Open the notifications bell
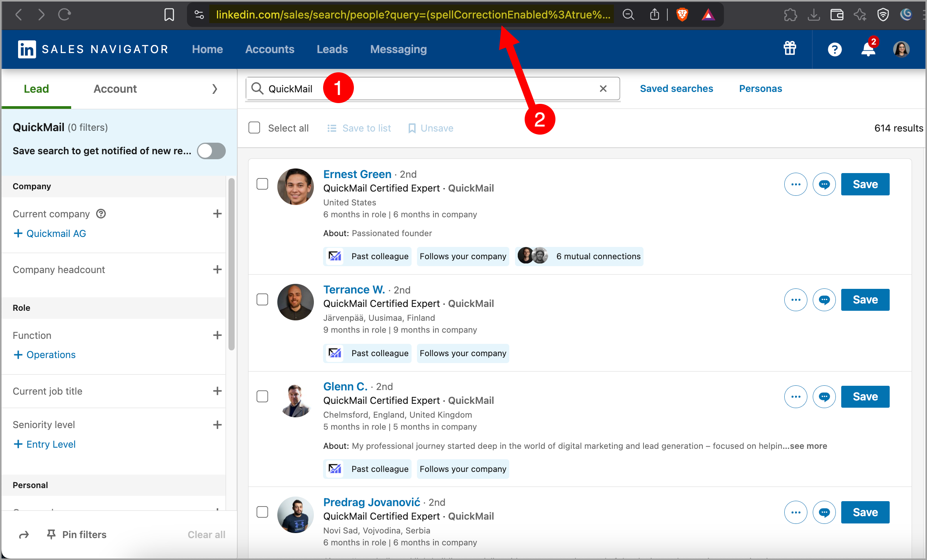This screenshot has width=927, height=560. [869, 49]
